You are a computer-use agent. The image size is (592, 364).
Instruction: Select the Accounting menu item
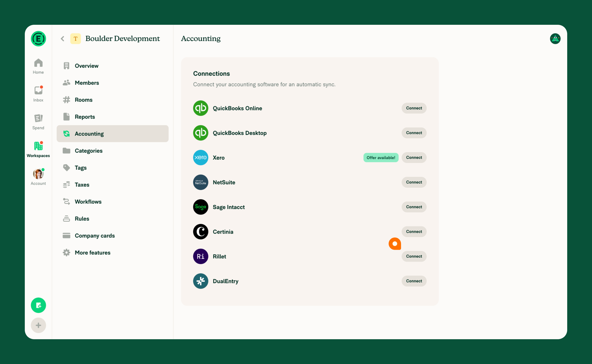coord(113,134)
